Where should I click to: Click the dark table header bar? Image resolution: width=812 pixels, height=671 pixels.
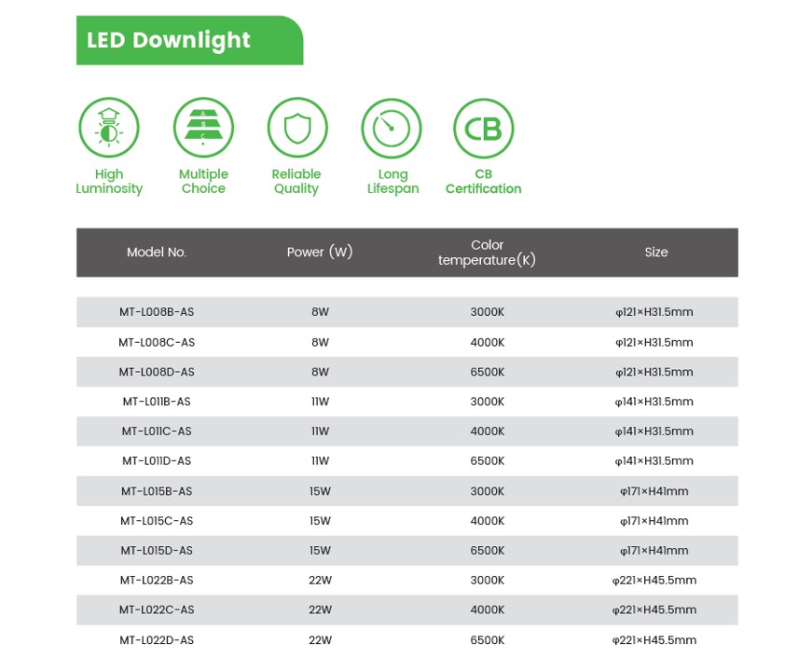(406, 252)
